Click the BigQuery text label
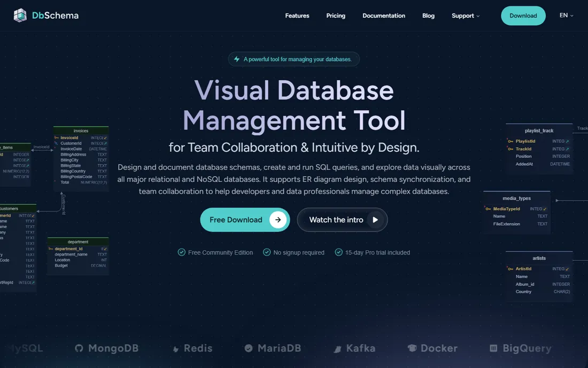This screenshot has height=368, width=588. 527,348
